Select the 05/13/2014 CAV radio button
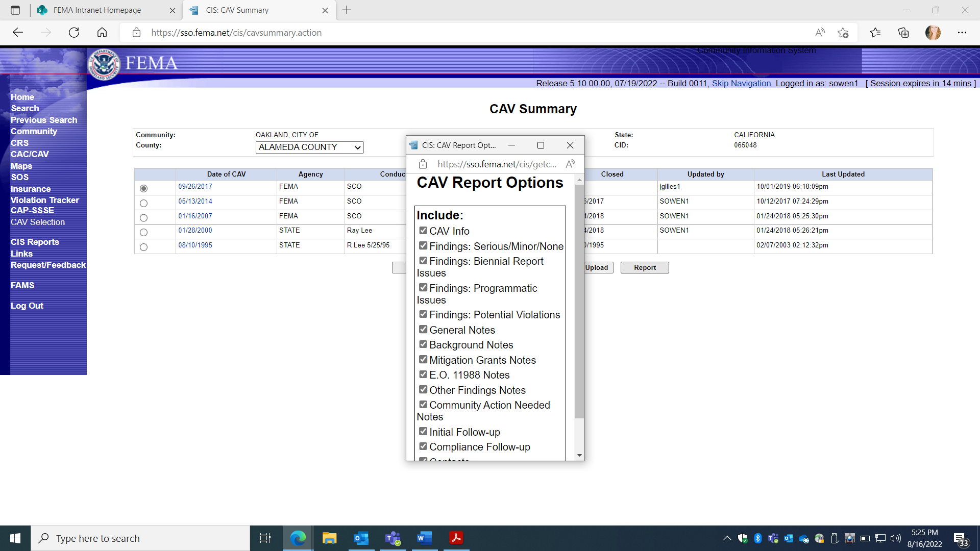The width and height of the screenshot is (980, 551). (143, 203)
